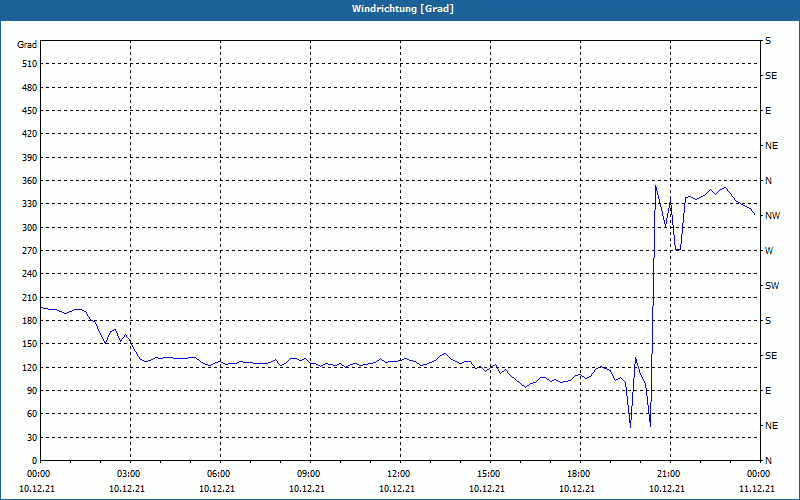
Task: Click the 120 y-axis value
Action: (x=29, y=367)
